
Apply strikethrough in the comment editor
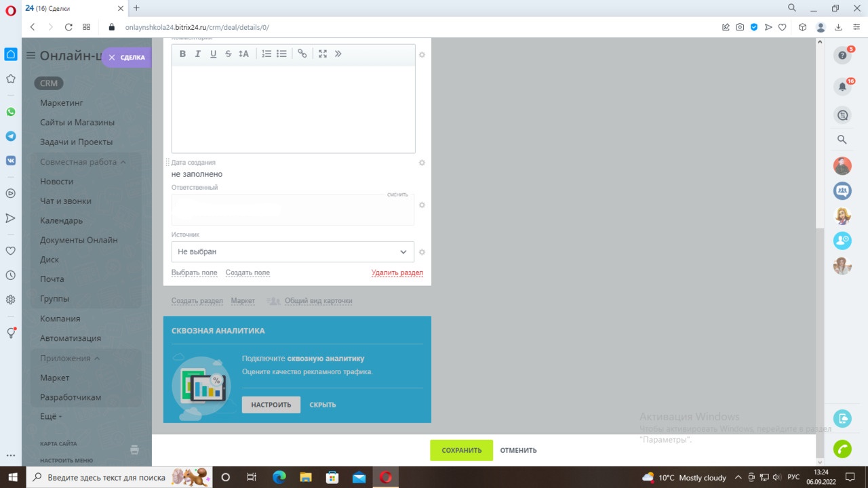[229, 54]
